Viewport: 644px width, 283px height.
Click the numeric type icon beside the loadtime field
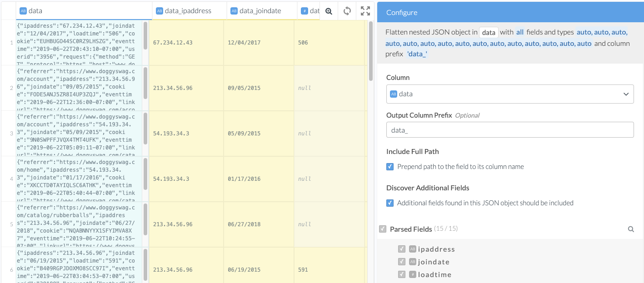click(x=413, y=274)
